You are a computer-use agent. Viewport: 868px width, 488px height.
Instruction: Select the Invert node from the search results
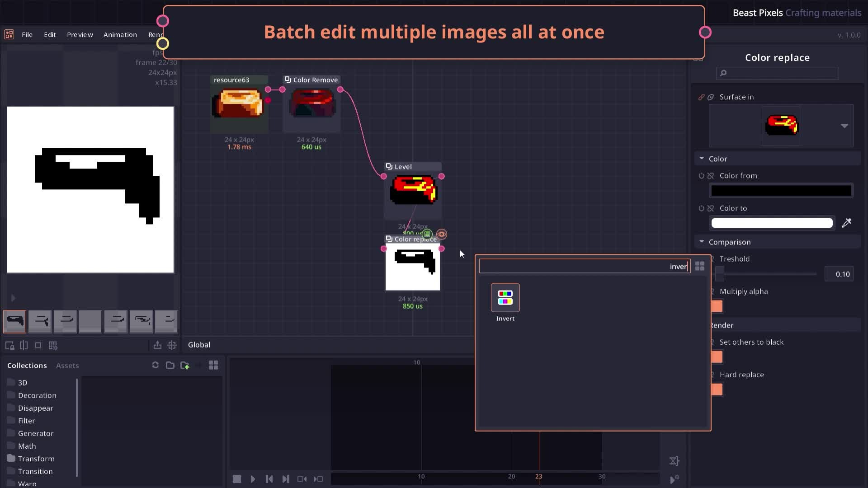pyautogui.click(x=505, y=298)
